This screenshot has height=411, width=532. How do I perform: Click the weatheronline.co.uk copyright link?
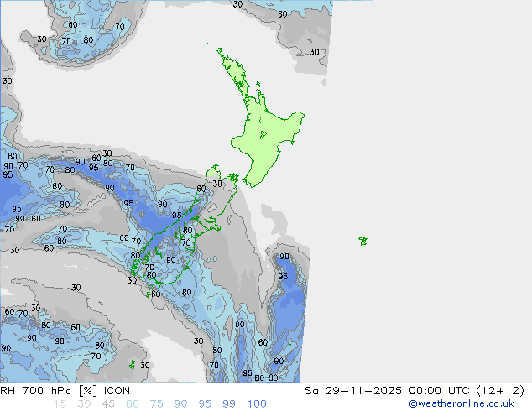[461, 403]
